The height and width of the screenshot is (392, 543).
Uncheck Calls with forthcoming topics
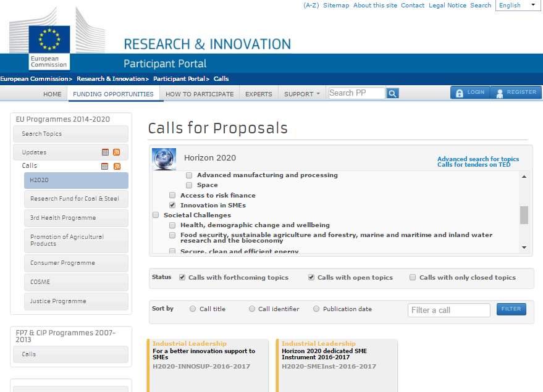coord(182,277)
